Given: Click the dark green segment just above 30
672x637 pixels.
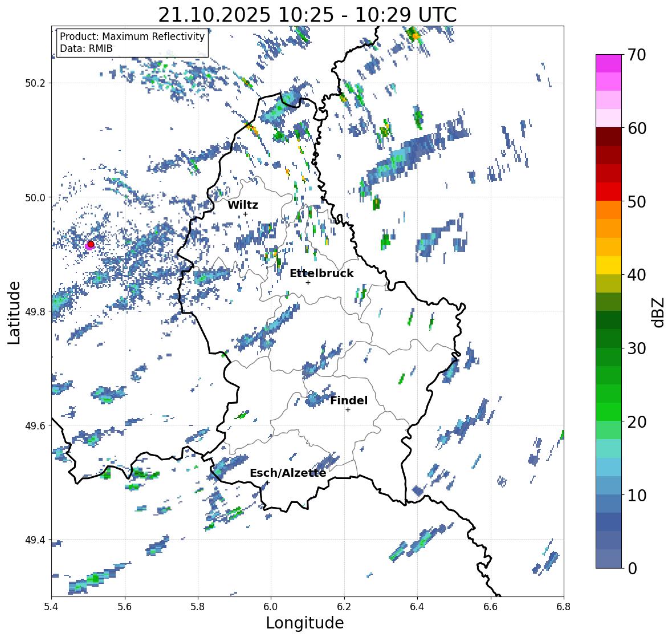Looking at the screenshot, I should (x=609, y=338).
